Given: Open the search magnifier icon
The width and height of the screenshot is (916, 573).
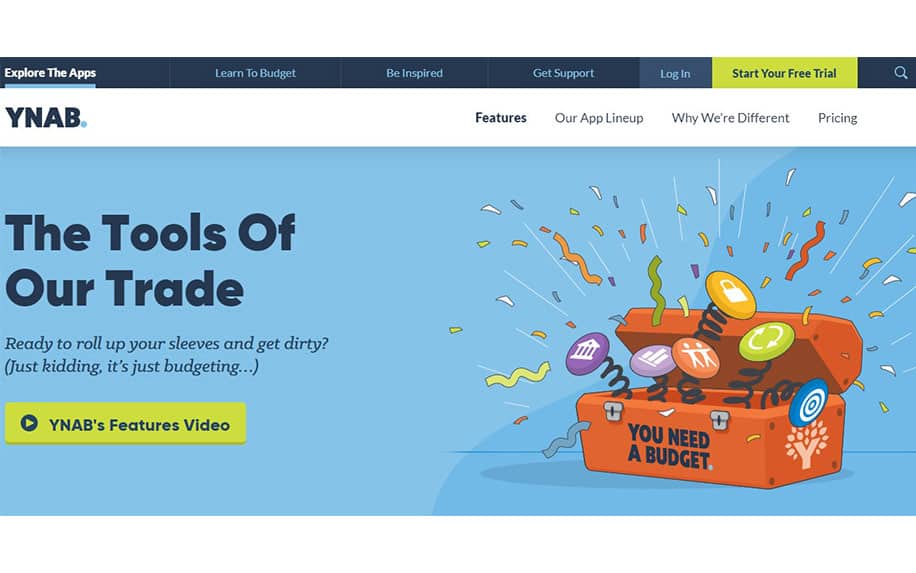Looking at the screenshot, I should [900, 73].
